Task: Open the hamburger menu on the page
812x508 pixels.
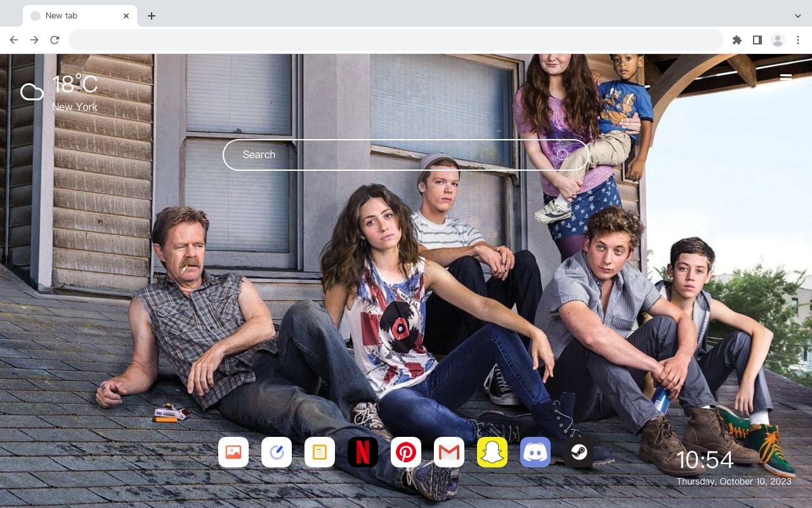Action: [x=785, y=77]
